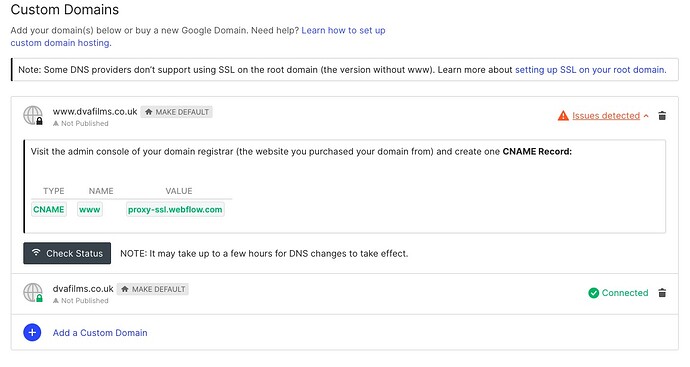Click the www.dvafilms.co.uk domain name
This screenshot has width=690, height=367.
pos(95,112)
